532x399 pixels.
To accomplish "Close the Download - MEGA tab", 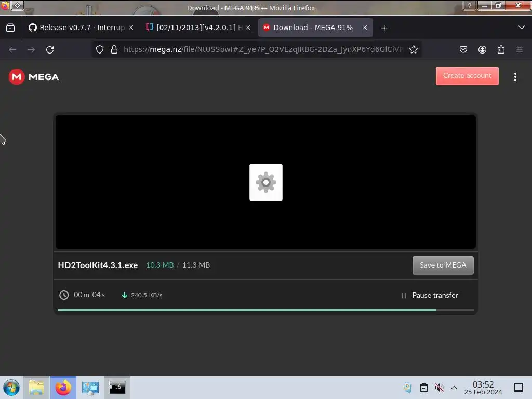I will coord(365,28).
